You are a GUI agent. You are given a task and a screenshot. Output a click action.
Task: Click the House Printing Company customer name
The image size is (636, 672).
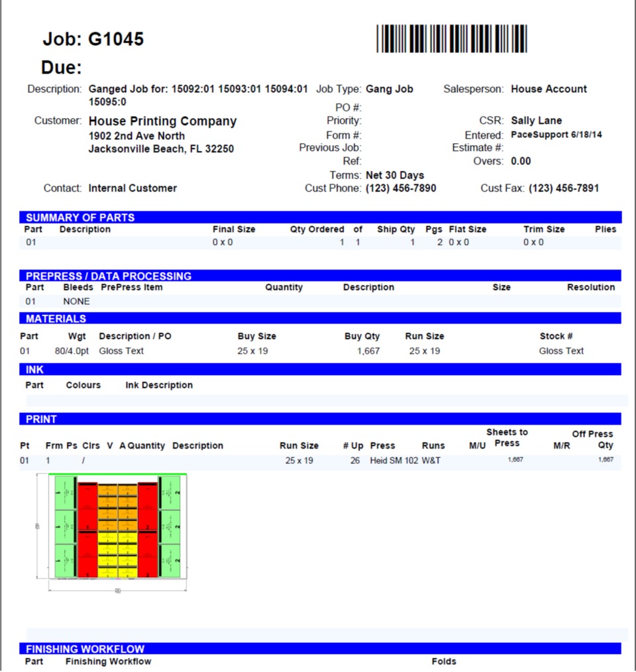[162, 121]
